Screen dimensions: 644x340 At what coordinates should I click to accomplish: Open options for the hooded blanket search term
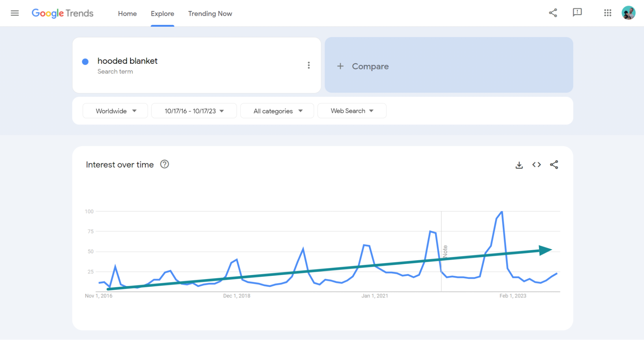pos(309,65)
